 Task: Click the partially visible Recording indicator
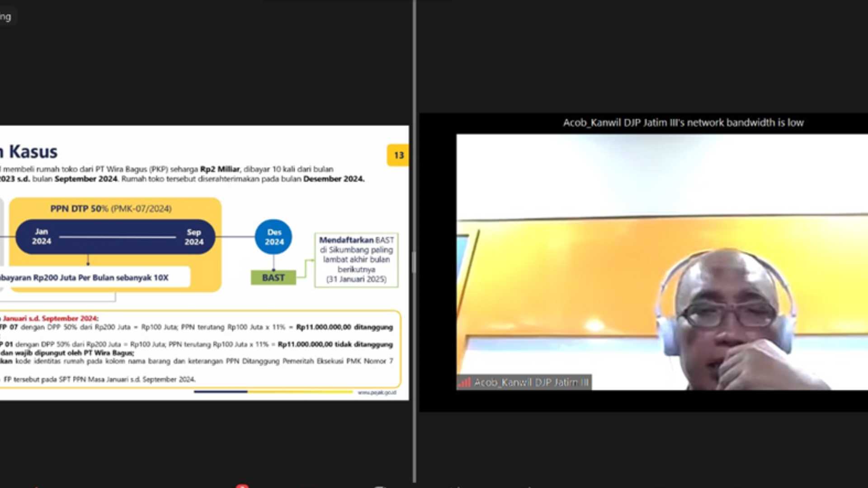point(6,17)
